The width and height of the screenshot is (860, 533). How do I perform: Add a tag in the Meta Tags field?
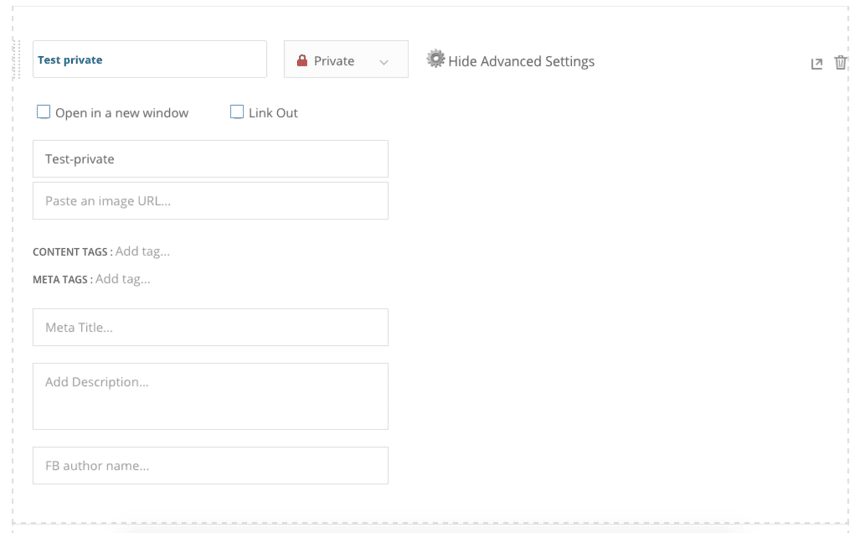coord(123,279)
